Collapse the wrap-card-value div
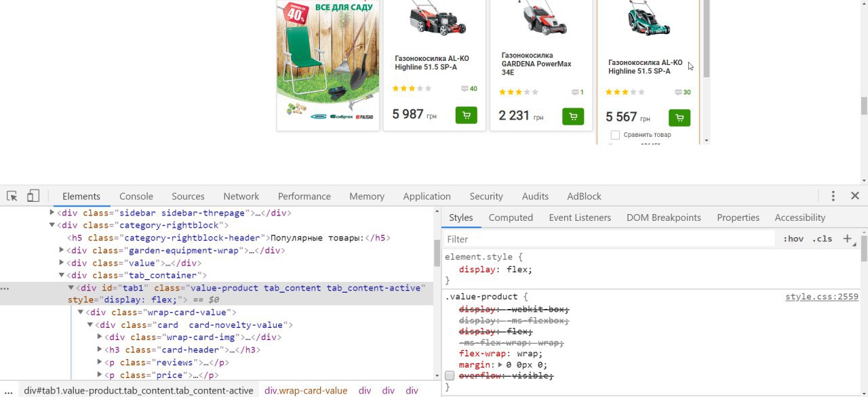Screen dimensions: 868x397 coord(81,312)
